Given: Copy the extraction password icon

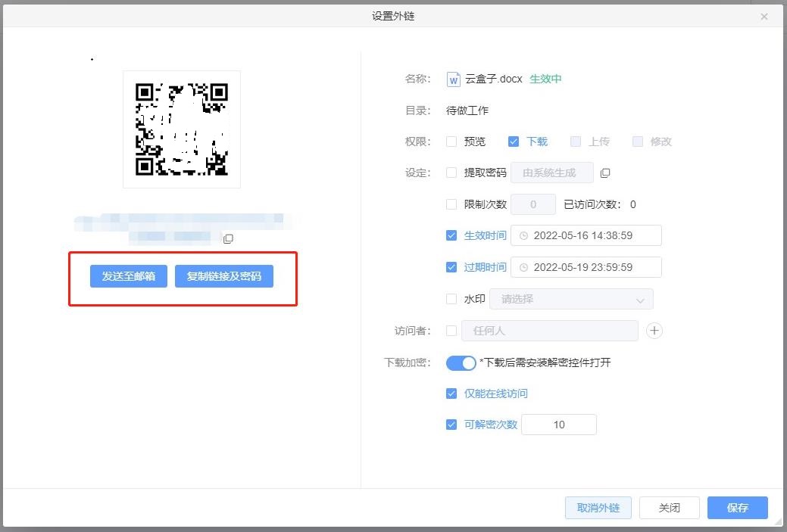Looking at the screenshot, I should (x=604, y=173).
